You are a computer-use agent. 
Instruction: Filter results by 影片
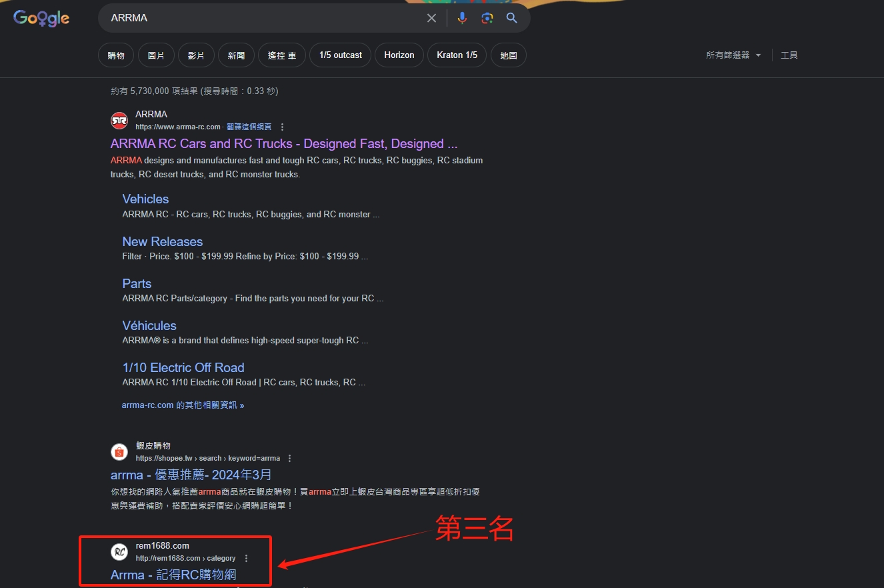pyautogui.click(x=196, y=55)
